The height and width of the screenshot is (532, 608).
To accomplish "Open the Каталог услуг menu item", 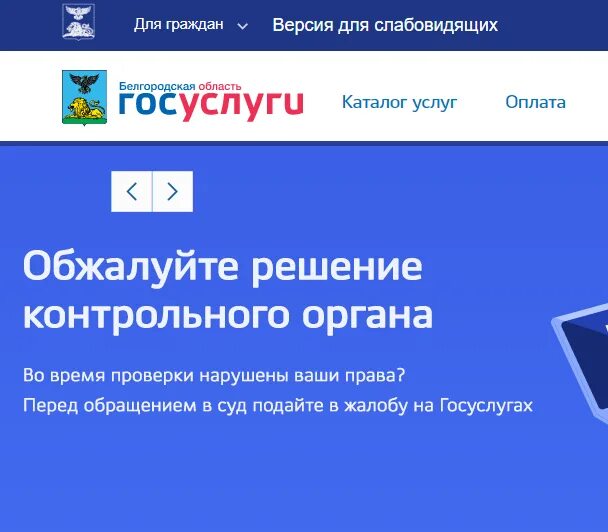I will [399, 103].
